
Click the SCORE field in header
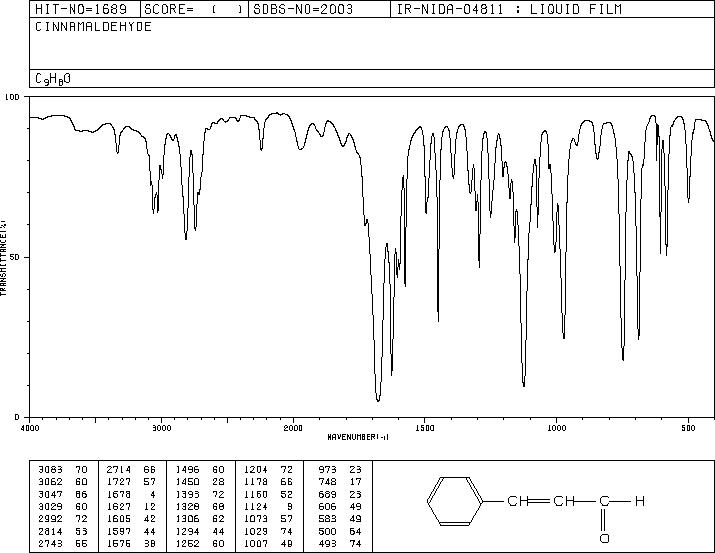[x=194, y=9]
